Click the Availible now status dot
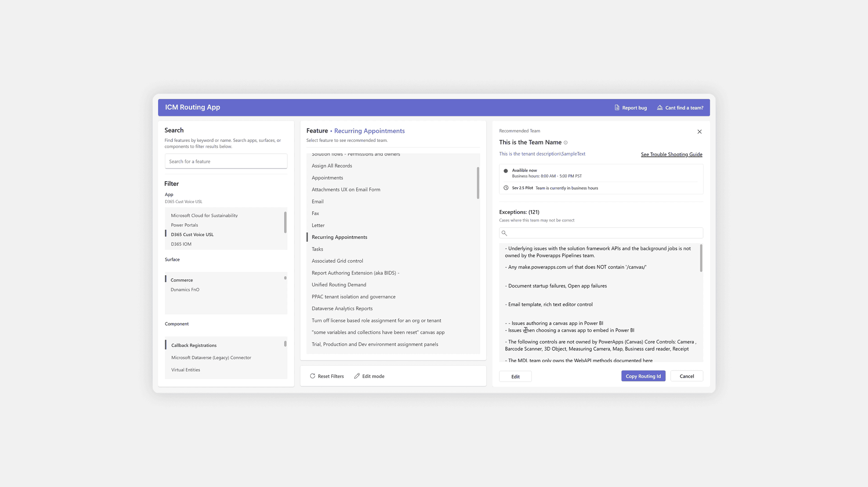The image size is (868, 487). (x=506, y=171)
